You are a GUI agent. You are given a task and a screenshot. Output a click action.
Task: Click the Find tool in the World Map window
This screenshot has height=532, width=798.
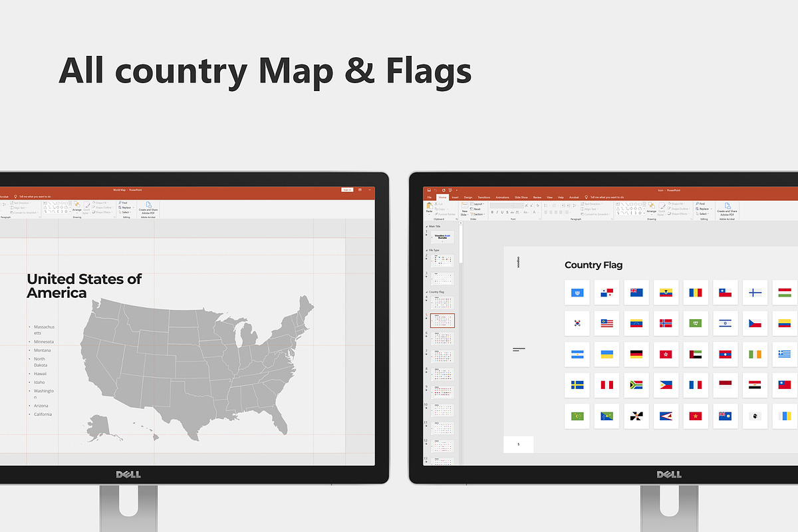pyautogui.click(x=124, y=203)
